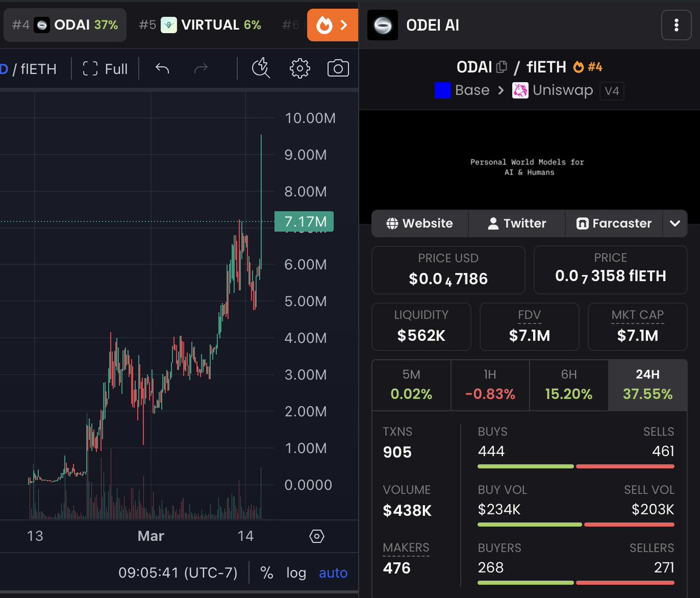The width and height of the screenshot is (700, 598).
Task: Click the SELLS count 461
Action: [663, 451]
